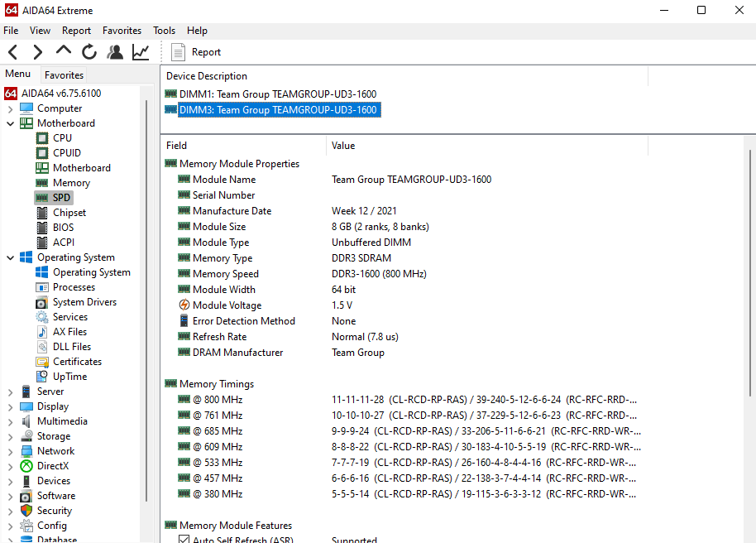Click the up-level arrow toolbar icon
This screenshot has width=756, height=543.
(63, 50)
